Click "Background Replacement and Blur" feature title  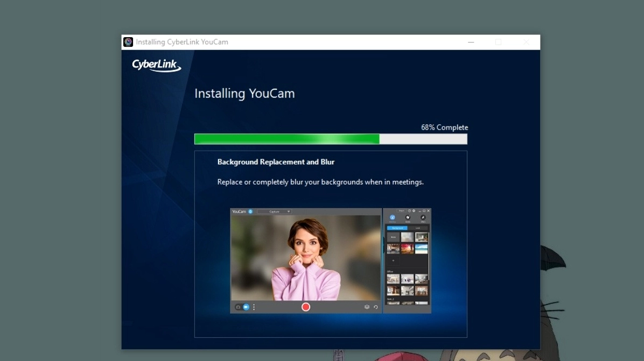(276, 162)
